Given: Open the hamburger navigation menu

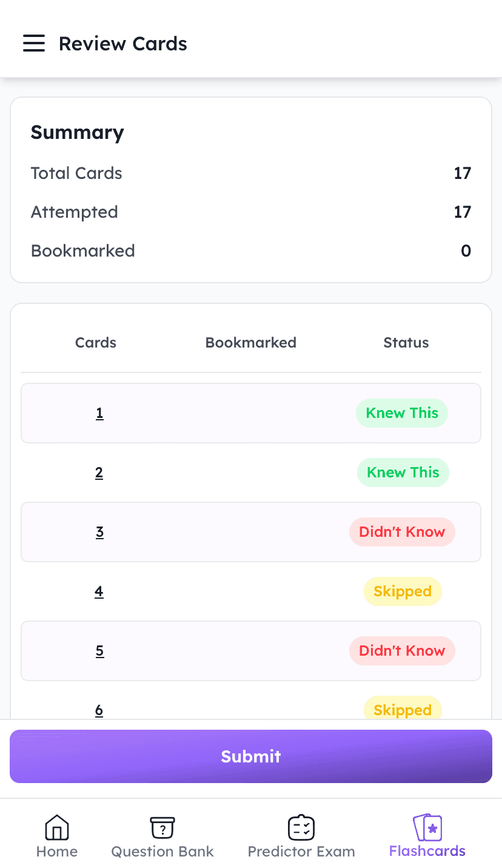Looking at the screenshot, I should (x=34, y=43).
